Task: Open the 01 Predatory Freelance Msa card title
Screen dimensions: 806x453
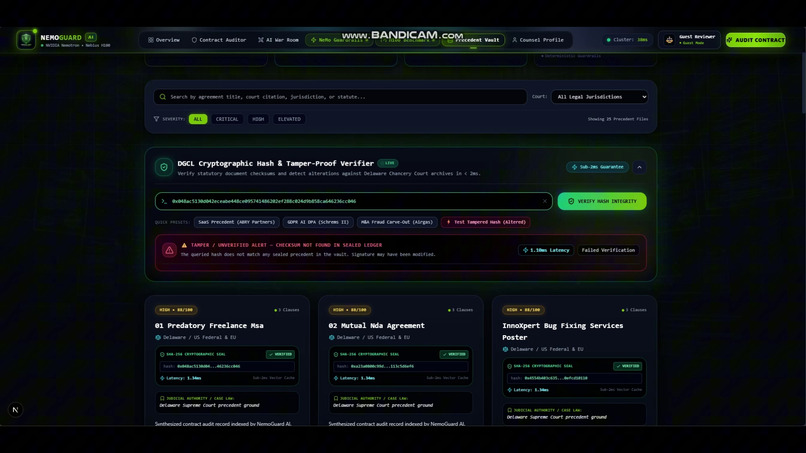Action: [x=209, y=325]
